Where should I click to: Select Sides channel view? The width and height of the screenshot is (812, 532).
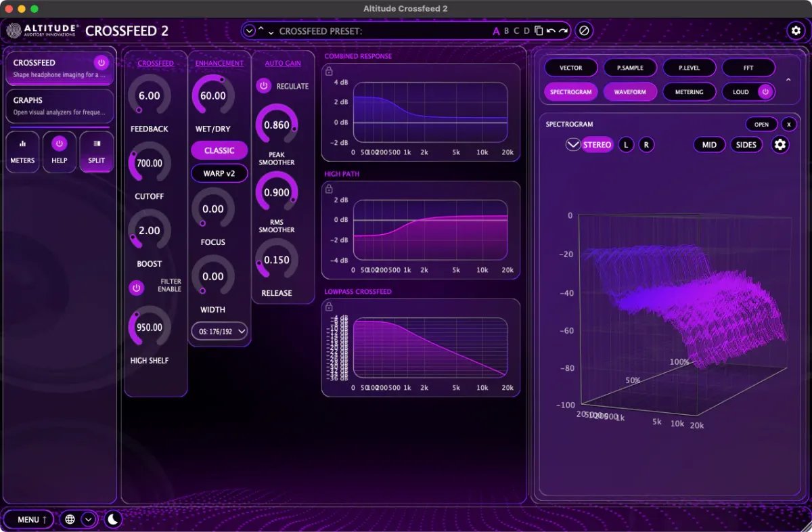coord(746,144)
